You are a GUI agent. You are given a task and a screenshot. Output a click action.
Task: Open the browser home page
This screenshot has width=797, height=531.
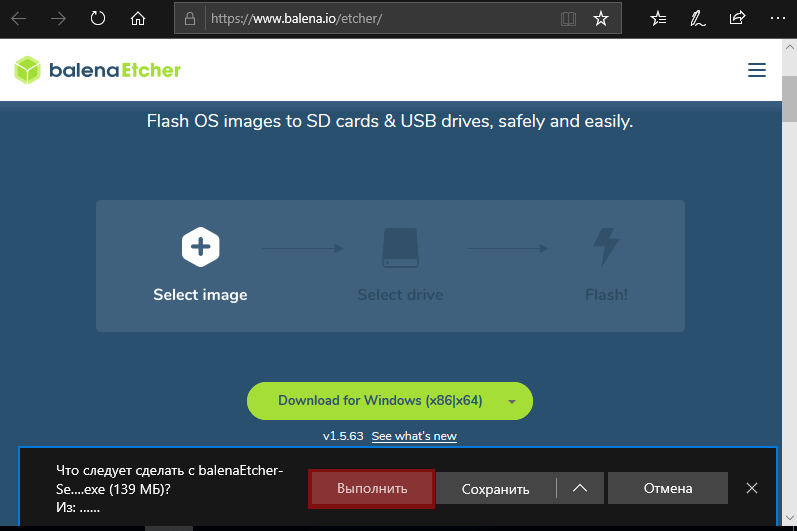(138, 19)
